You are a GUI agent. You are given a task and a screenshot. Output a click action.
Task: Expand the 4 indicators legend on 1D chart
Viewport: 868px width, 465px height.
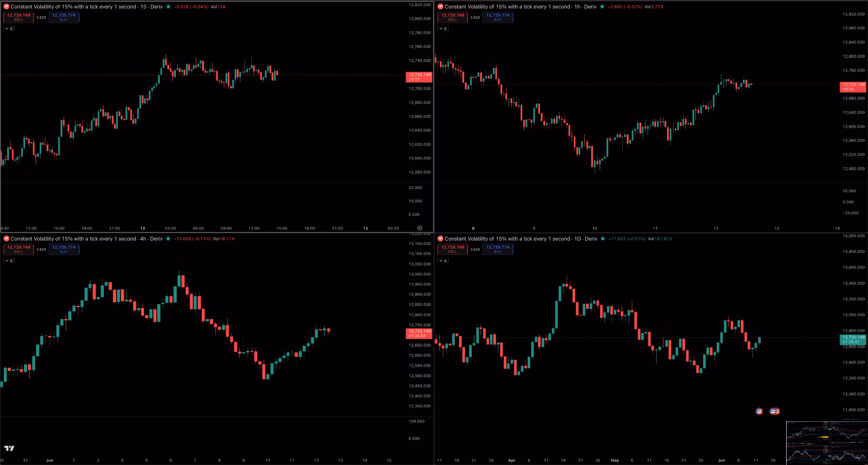443,261
